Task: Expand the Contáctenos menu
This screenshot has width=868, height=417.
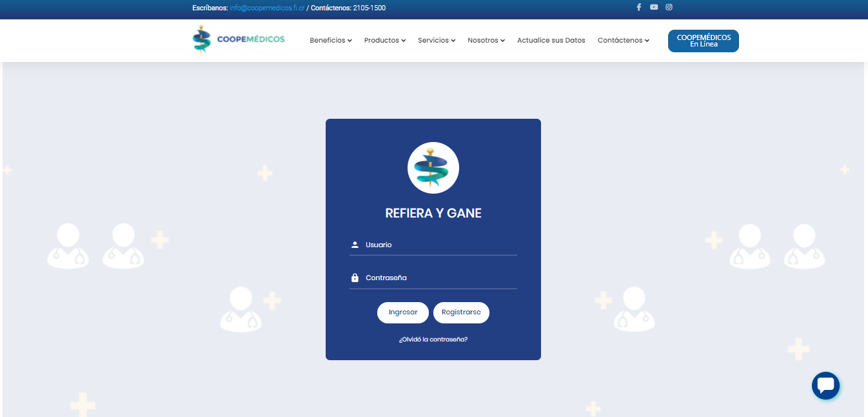Action: 624,40
